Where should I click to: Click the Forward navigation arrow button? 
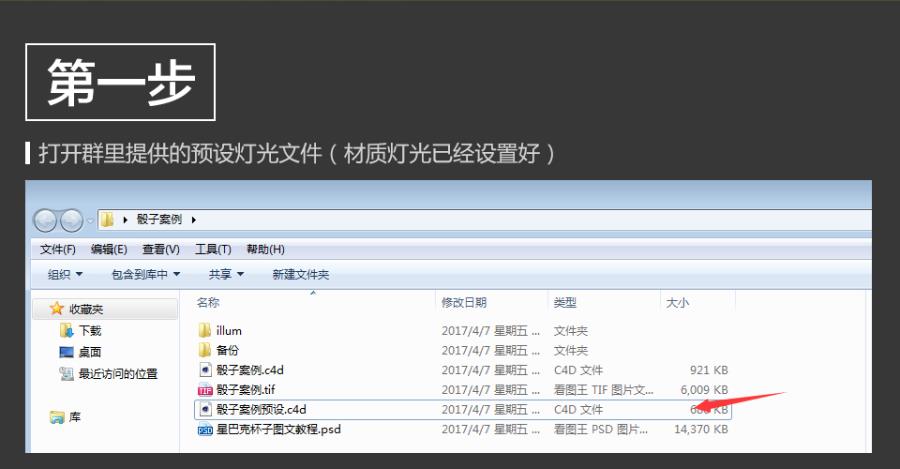point(71,220)
